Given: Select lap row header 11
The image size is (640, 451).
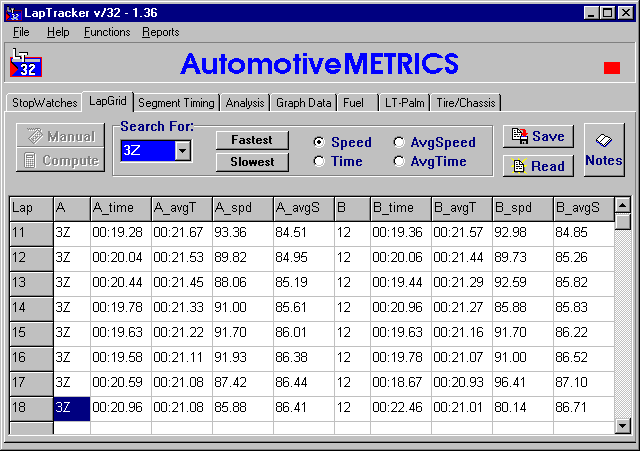Looking at the screenshot, I should pos(31,233).
